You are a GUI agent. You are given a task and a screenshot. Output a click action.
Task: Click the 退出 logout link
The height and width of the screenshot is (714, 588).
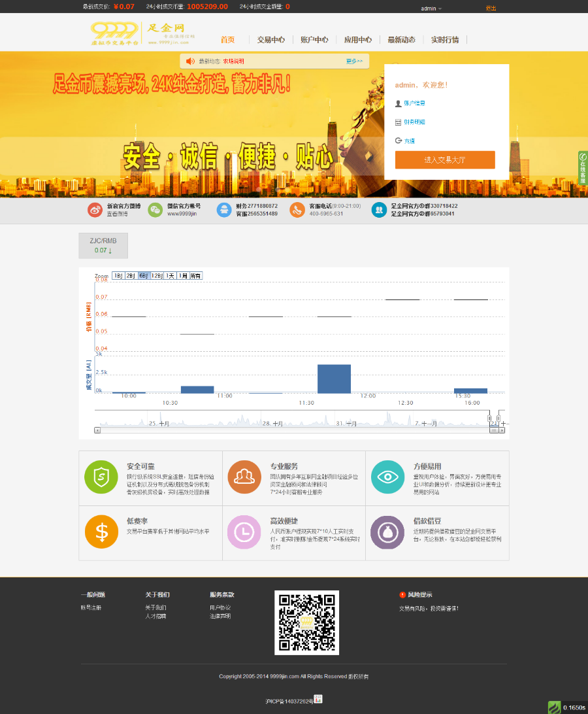click(491, 8)
